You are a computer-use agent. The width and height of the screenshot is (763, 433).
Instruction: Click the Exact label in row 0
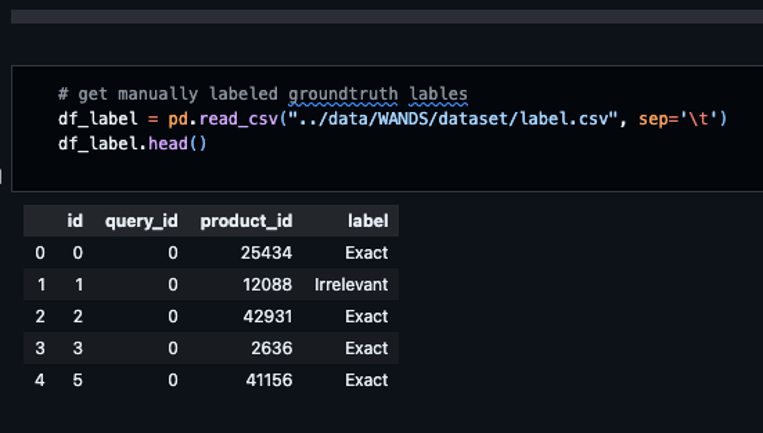[366, 253]
